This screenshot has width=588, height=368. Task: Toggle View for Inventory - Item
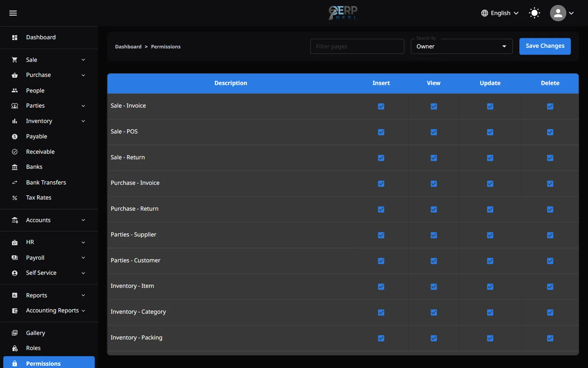click(434, 287)
